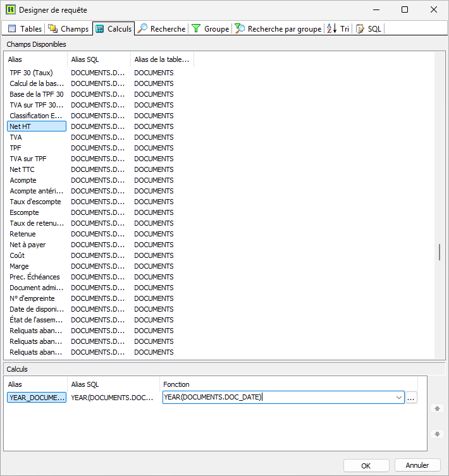Open the Recherche tab
The width and height of the screenshot is (449, 476).
pos(161,29)
